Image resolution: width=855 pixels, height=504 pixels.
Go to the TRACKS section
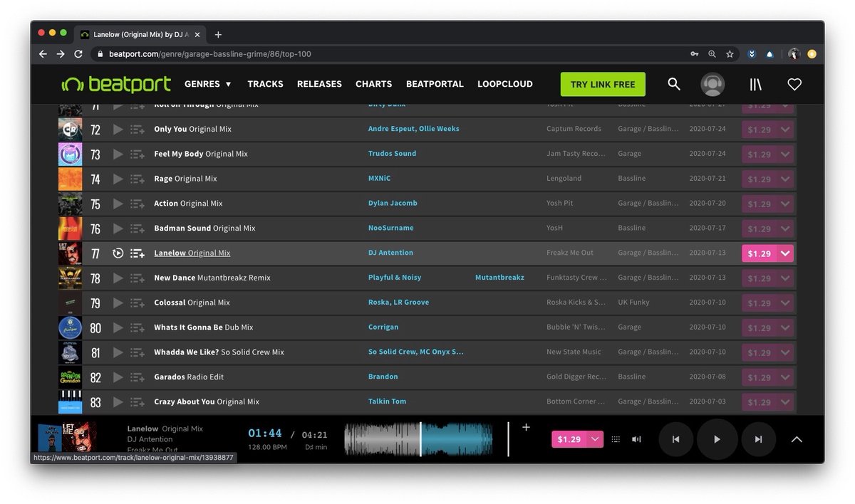point(265,84)
